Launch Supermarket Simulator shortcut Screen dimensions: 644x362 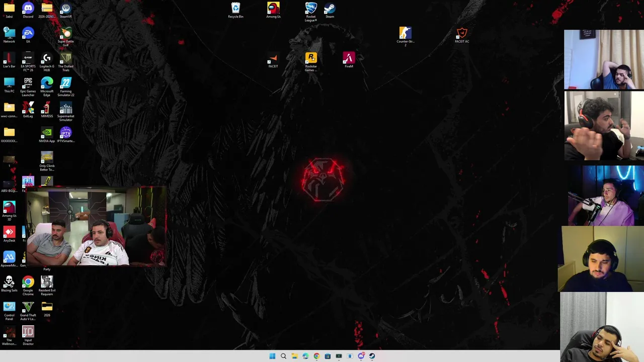pyautogui.click(x=66, y=112)
